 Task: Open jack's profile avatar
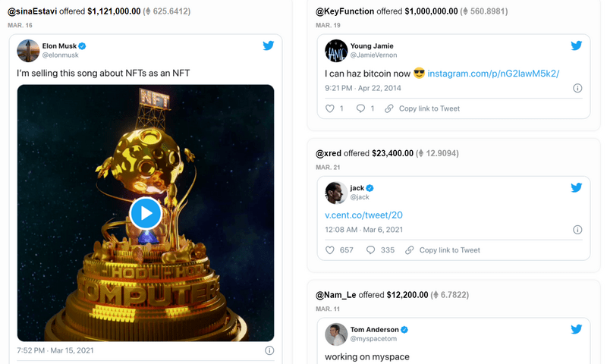point(336,192)
